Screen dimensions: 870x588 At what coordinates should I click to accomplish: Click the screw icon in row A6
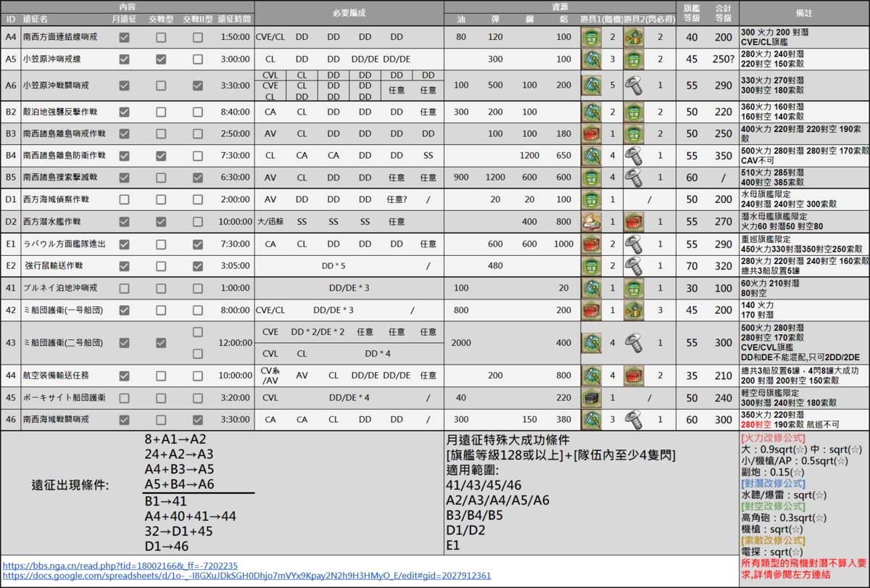(x=634, y=86)
